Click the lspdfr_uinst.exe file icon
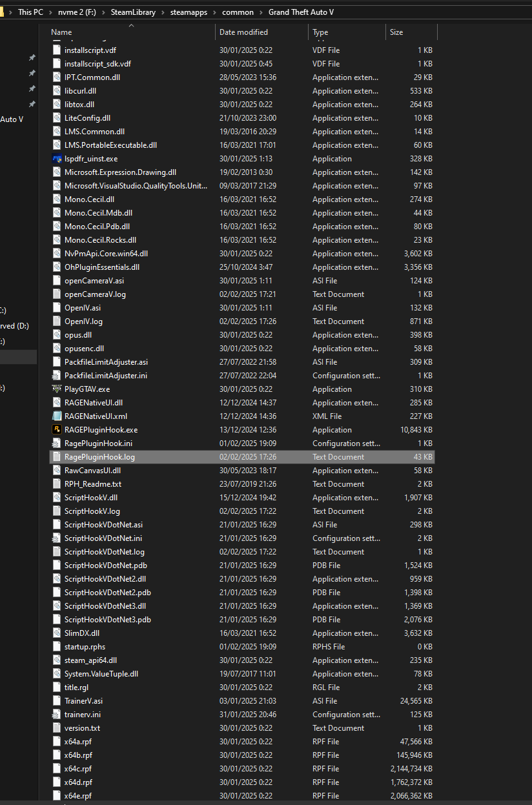The image size is (532, 805). (x=57, y=159)
